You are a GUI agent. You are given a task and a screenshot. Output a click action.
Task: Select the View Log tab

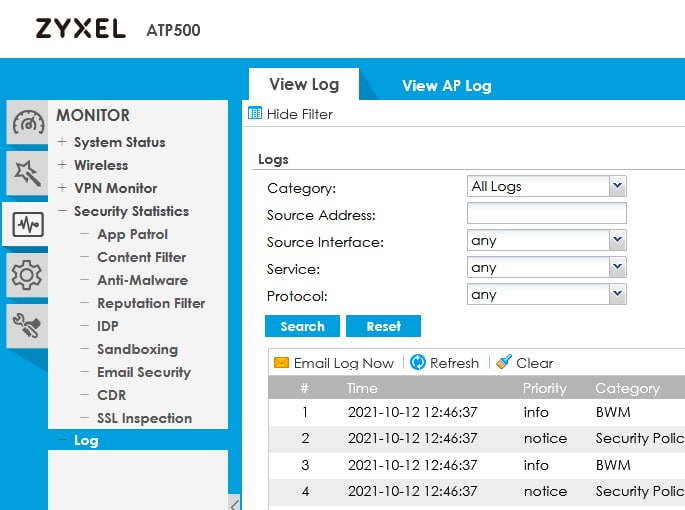[x=304, y=84]
